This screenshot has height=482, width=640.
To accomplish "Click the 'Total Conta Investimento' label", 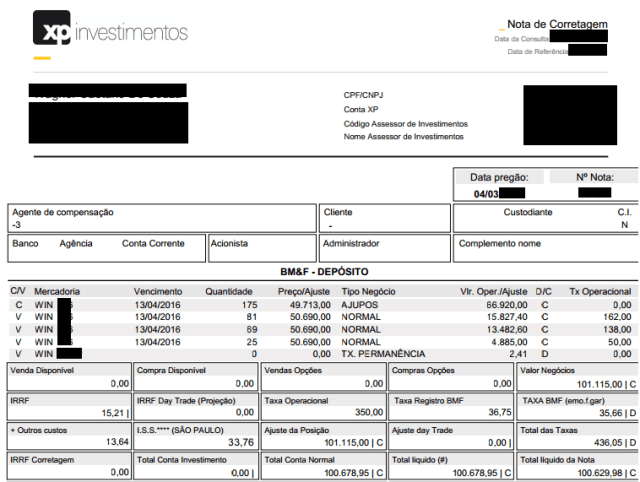I will coord(182,460).
